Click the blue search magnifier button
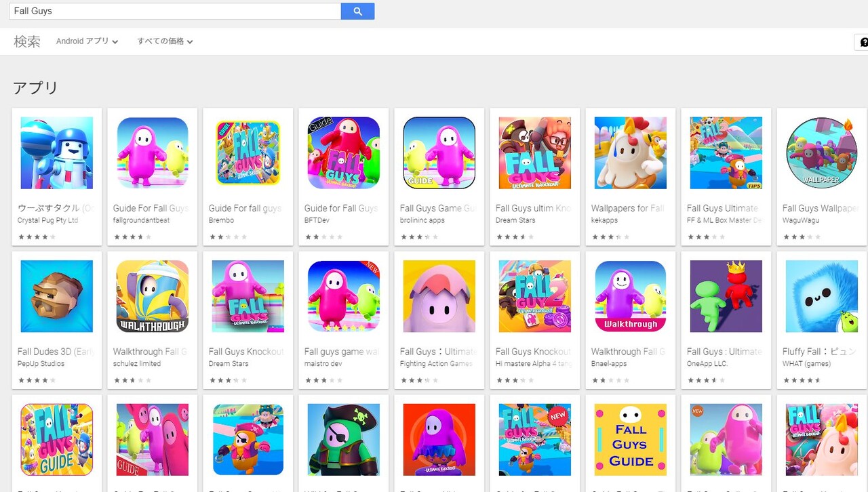868x492 pixels. click(x=357, y=11)
